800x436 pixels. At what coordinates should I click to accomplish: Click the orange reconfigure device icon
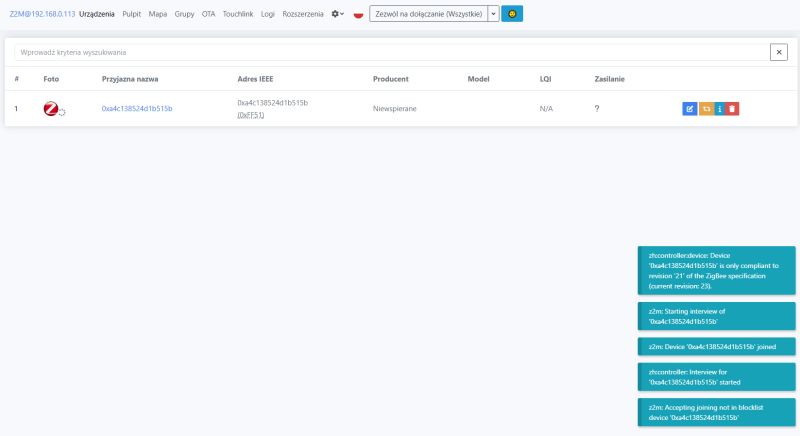point(706,109)
